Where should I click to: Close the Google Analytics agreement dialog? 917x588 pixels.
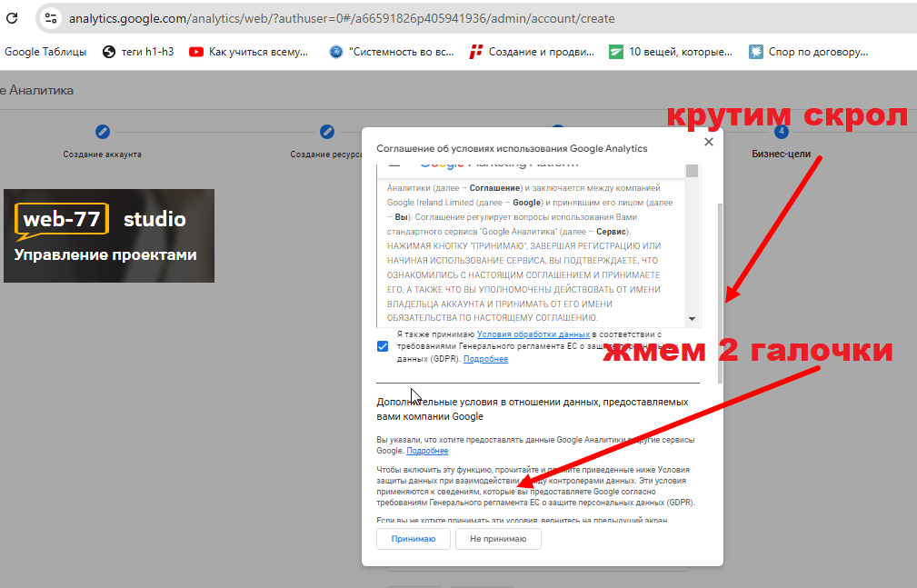[x=709, y=142]
